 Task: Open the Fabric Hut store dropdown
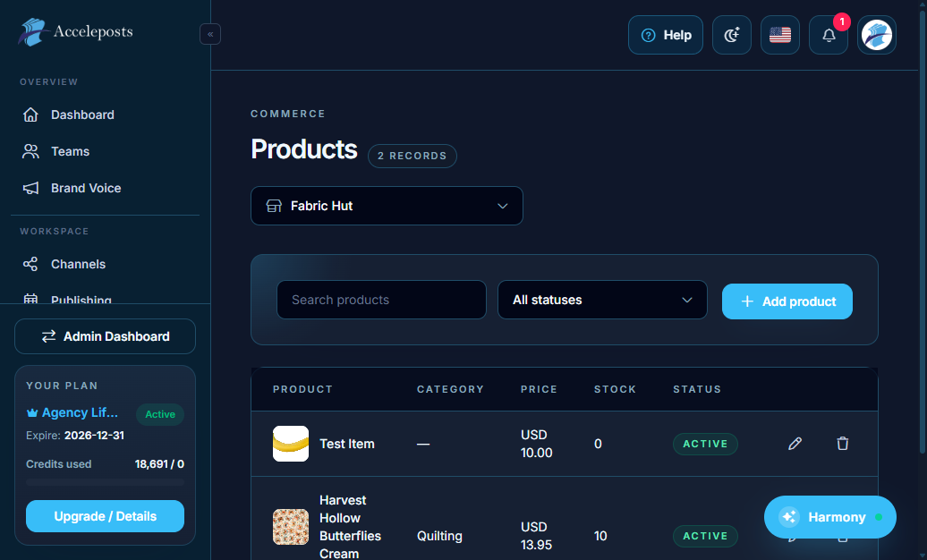387,206
